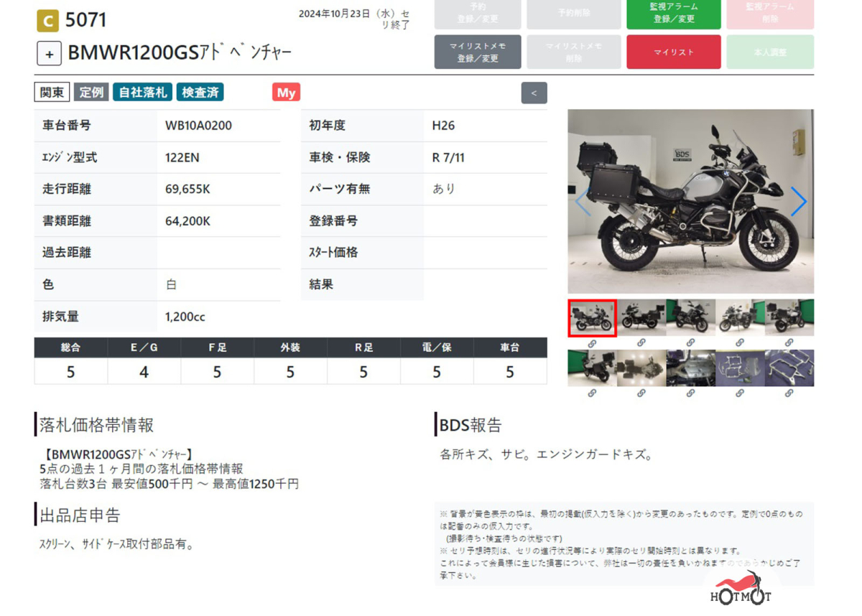Click the plus icon beside BMWR1200GS title
The image size is (862, 616).
click(49, 54)
